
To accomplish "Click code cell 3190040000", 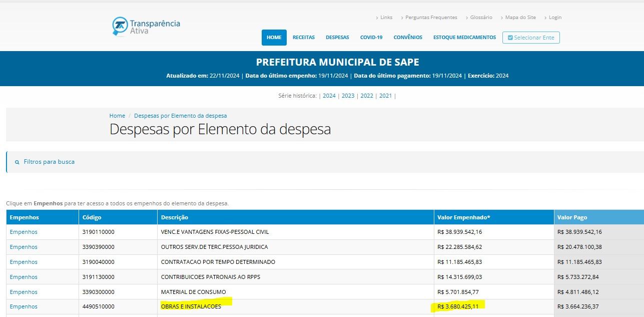I will pos(99,262).
